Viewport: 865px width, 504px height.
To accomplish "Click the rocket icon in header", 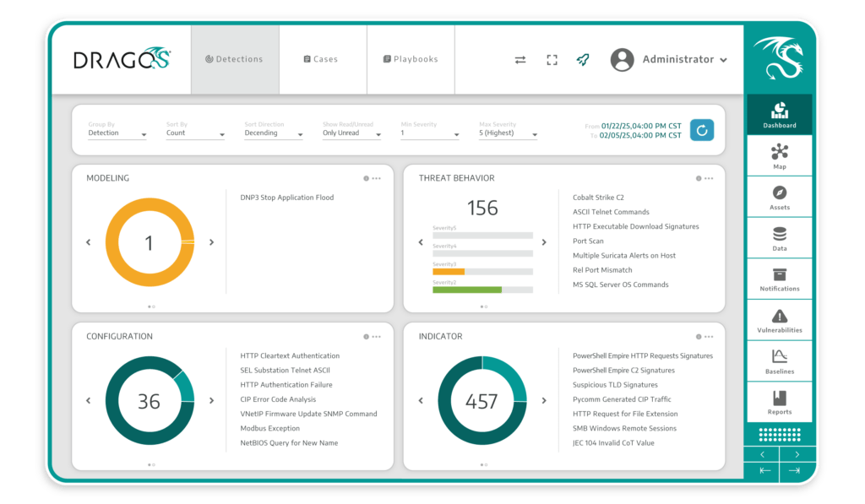I will pos(583,59).
